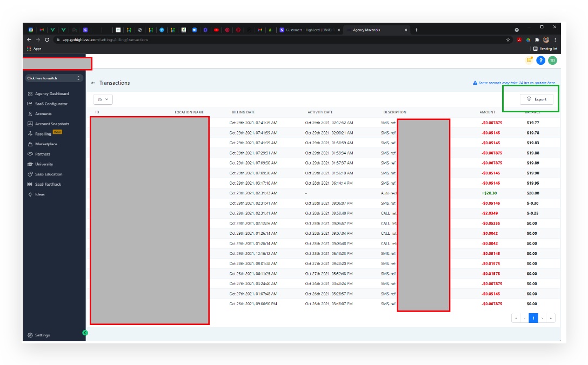Export the transactions list

point(536,99)
